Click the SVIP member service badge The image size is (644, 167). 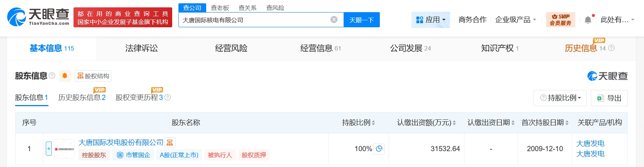click(x=560, y=20)
